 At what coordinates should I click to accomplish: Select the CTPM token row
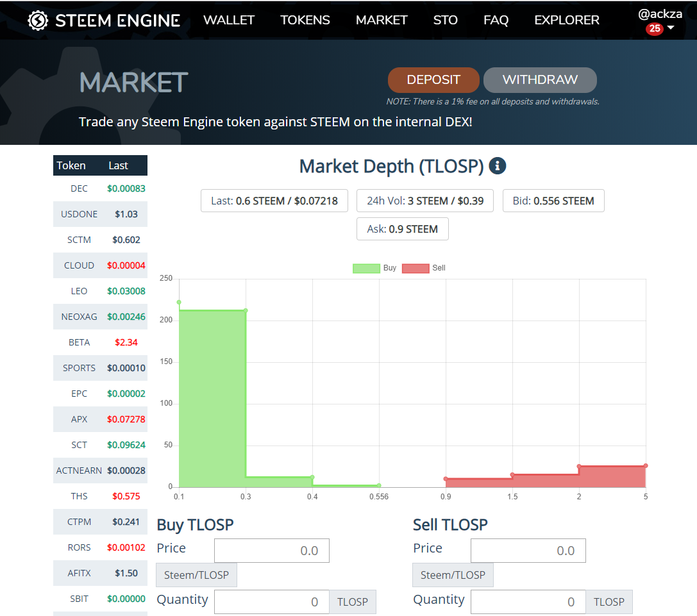pyautogui.click(x=101, y=522)
